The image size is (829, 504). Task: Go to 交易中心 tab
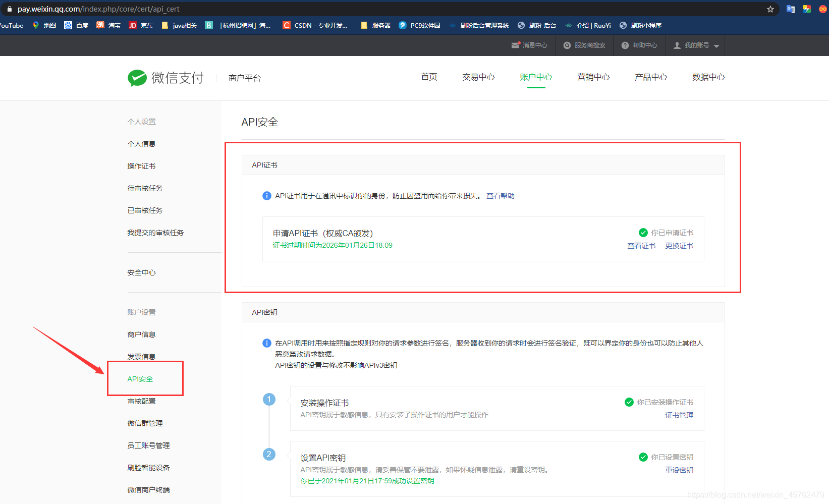(478, 77)
